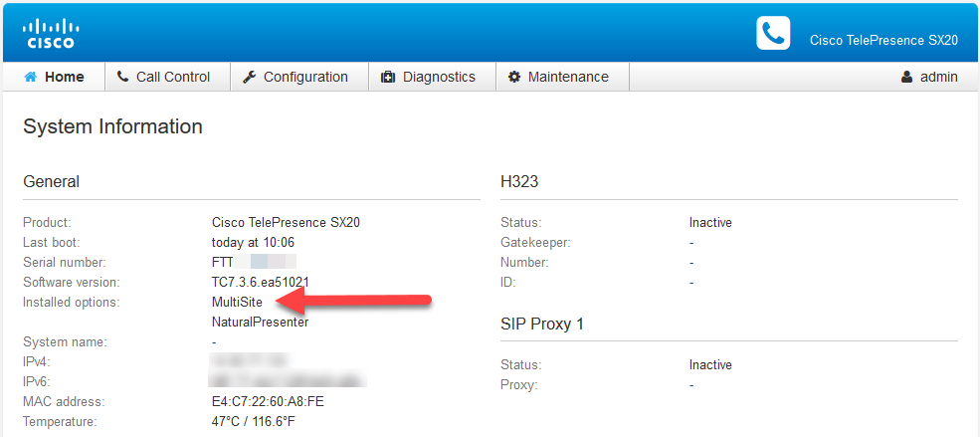Image resolution: width=980 pixels, height=437 pixels.
Task: Open the Call Control menu
Action: click(x=167, y=77)
